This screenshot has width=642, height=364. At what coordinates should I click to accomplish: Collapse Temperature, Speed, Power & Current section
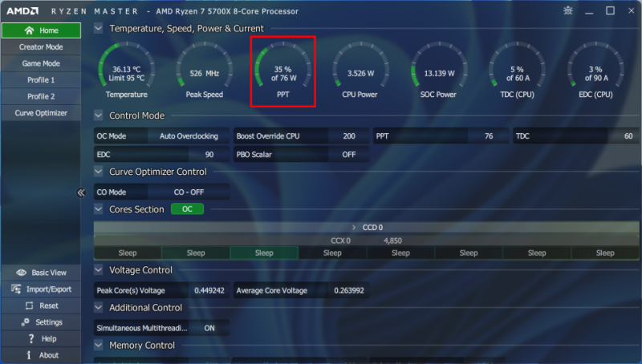[99, 28]
